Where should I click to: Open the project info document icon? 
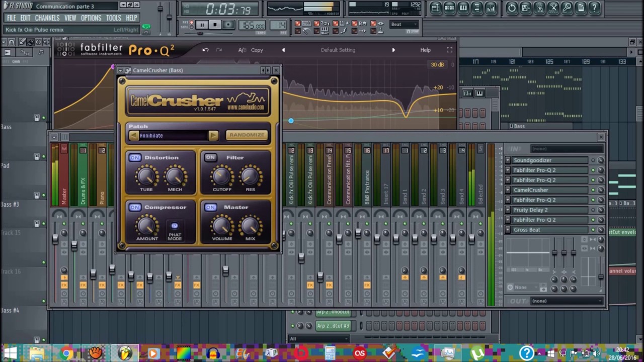point(580,8)
